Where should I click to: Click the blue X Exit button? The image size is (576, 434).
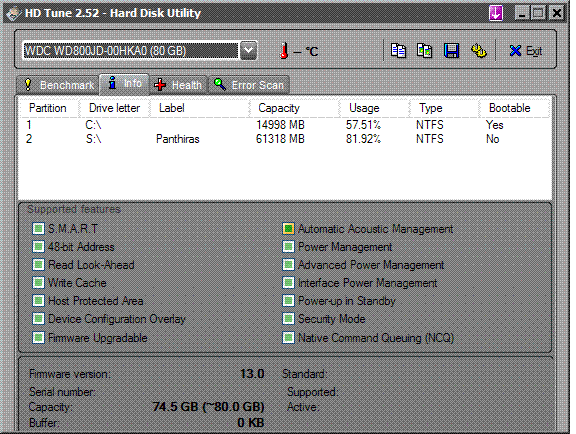(526, 51)
